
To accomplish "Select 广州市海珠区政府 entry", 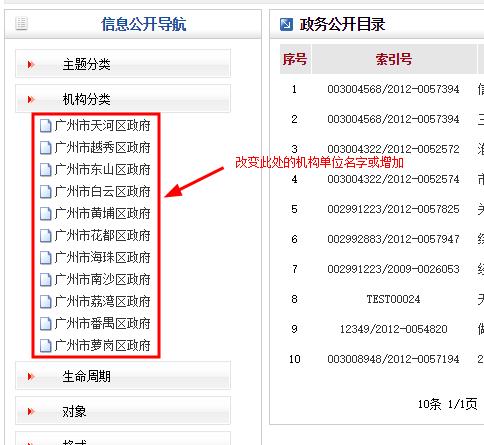I will coord(102,258).
